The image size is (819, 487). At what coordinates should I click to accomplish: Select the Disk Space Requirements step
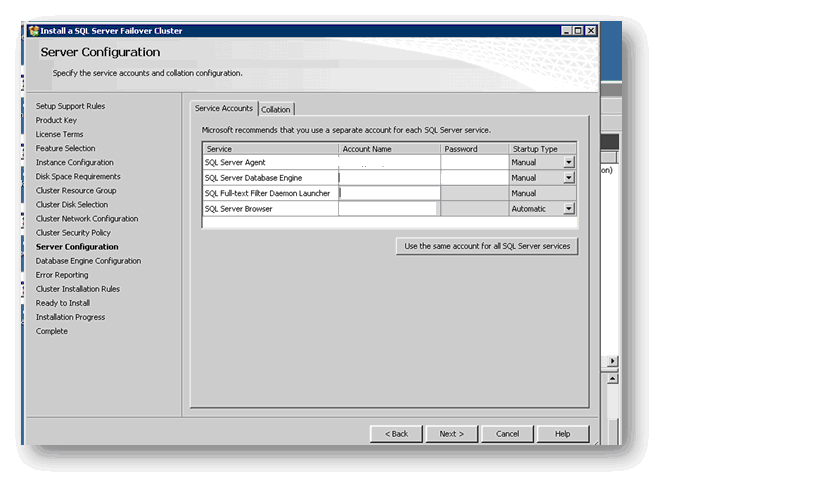point(78,177)
